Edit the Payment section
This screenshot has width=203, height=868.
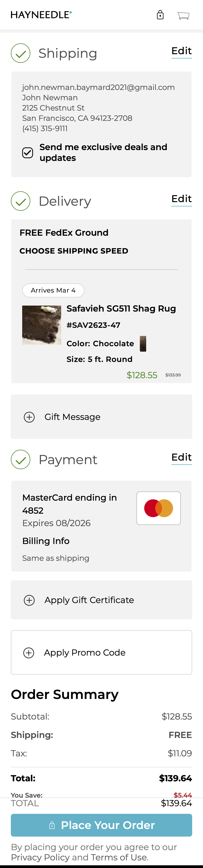(x=182, y=457)
